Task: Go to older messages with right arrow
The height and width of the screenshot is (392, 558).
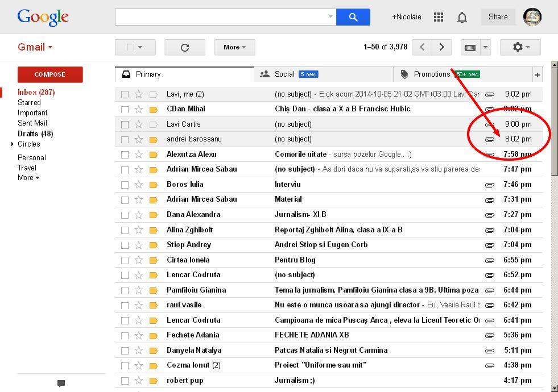Action: (441, 47)
